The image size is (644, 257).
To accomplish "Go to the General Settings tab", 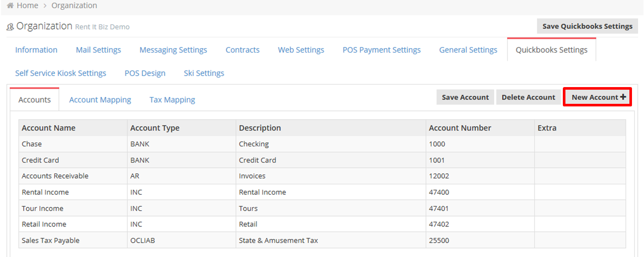I will pos(468,50).
